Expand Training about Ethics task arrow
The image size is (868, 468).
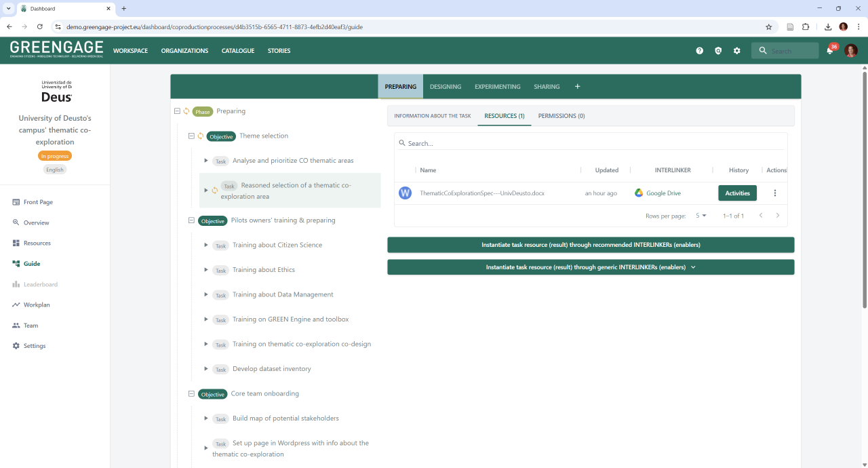[206, 270]
